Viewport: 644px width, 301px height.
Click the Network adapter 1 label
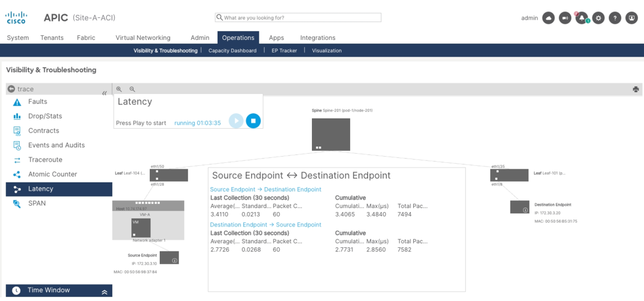pyautogui.click(x=148, y=240)
